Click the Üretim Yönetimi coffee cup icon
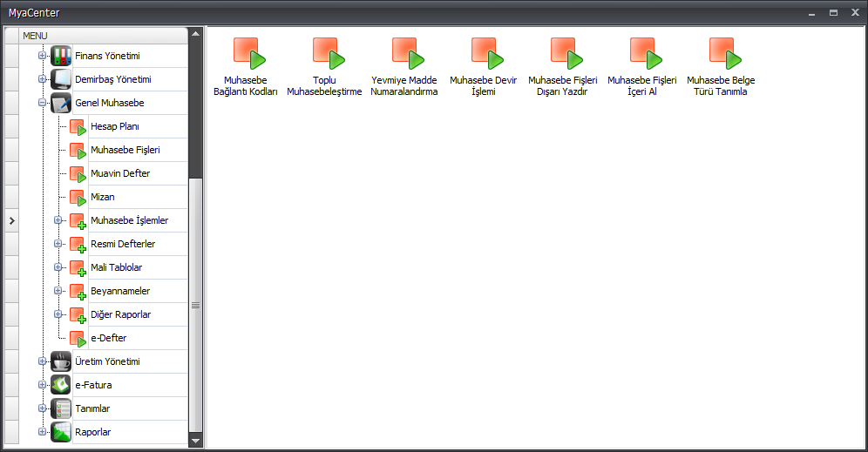Image resolution: width=868 pixels, height=452 pixels. (61, 361)
